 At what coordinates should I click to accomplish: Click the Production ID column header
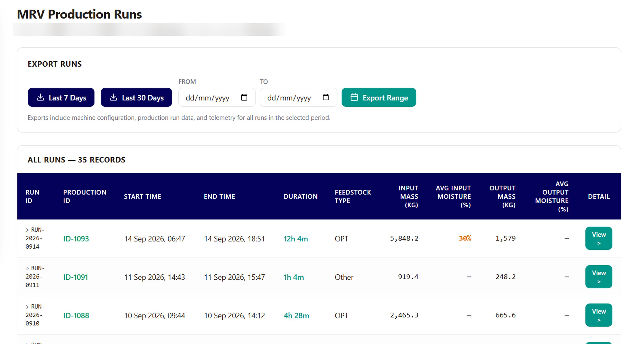click(x=85, y=197)
